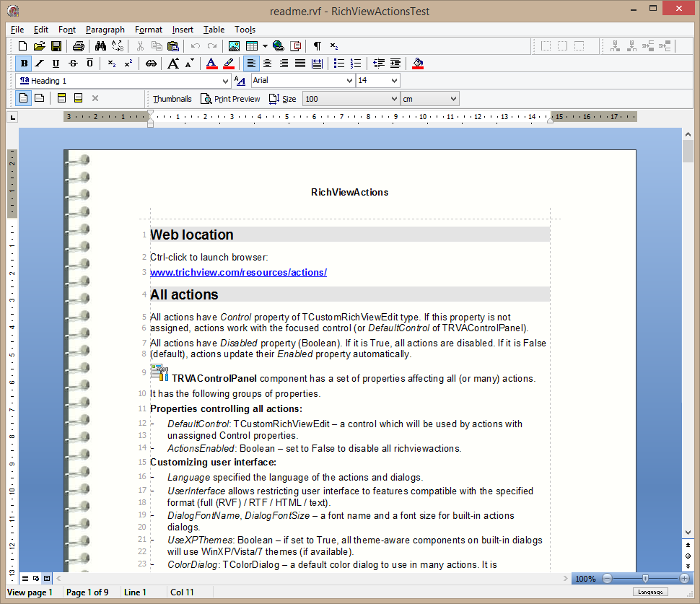
Task: Insert a table with the table grid icon
Action: click(x=252, y=46)
